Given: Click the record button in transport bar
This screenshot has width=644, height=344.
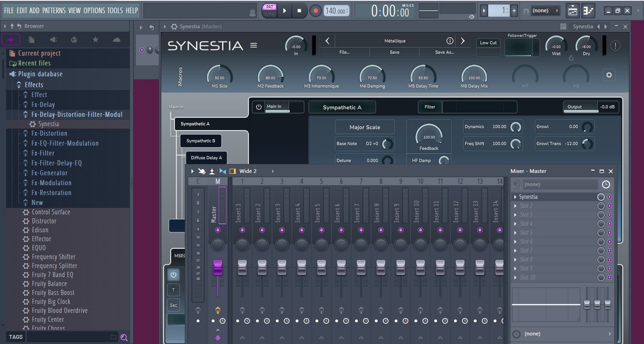Looking at the screenshot, I should (x=316, y=10).
